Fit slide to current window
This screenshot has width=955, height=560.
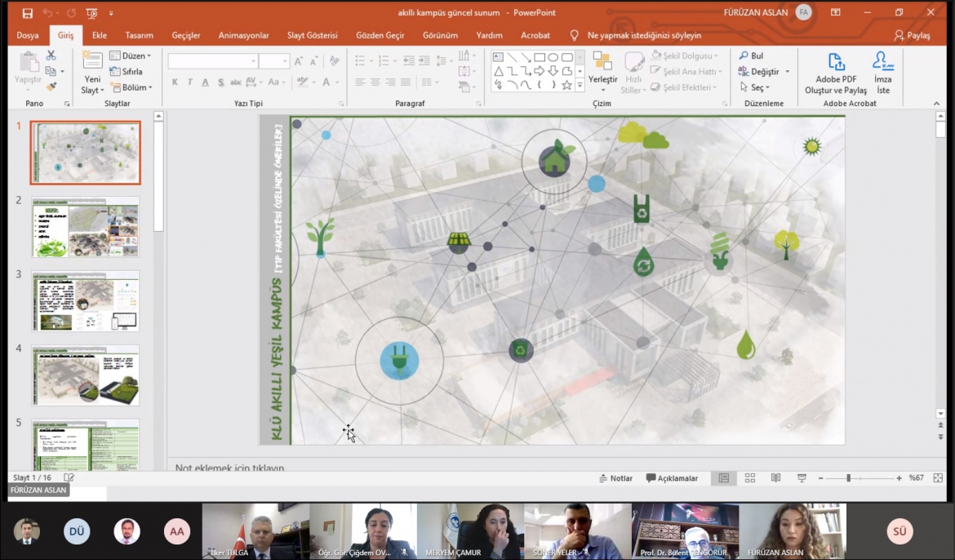pos(938,478)
